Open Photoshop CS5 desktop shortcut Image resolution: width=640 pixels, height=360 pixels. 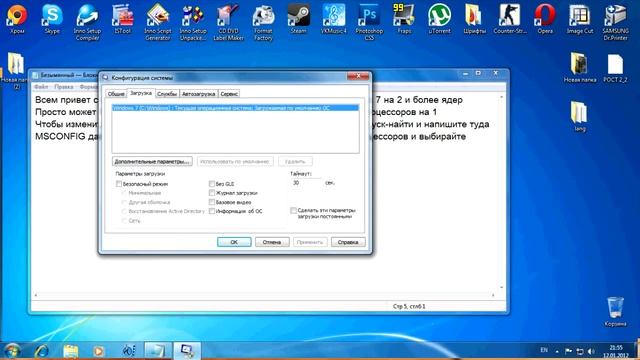click(x=369, y=22)
